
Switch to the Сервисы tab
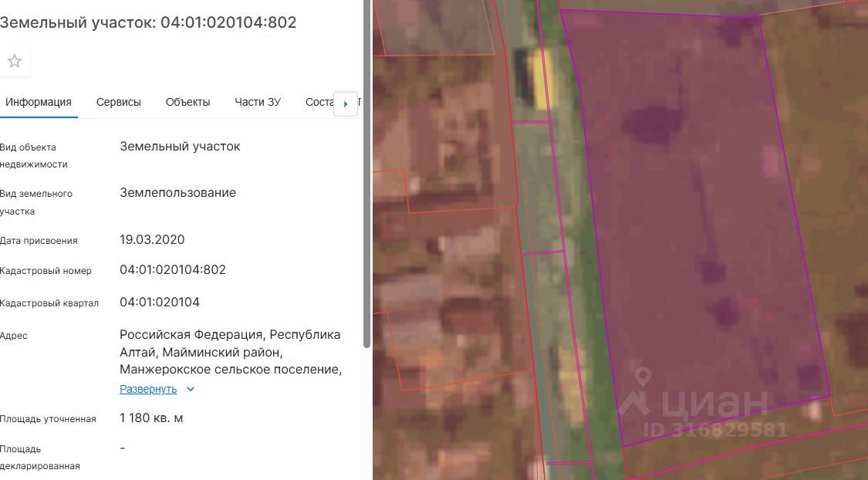click(x=119, y=103)
